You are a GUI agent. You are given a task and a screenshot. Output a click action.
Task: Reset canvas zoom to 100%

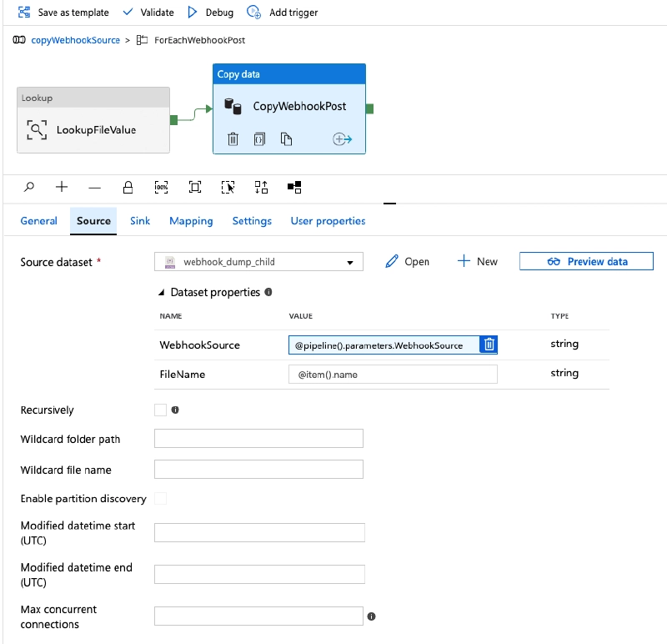161,187
